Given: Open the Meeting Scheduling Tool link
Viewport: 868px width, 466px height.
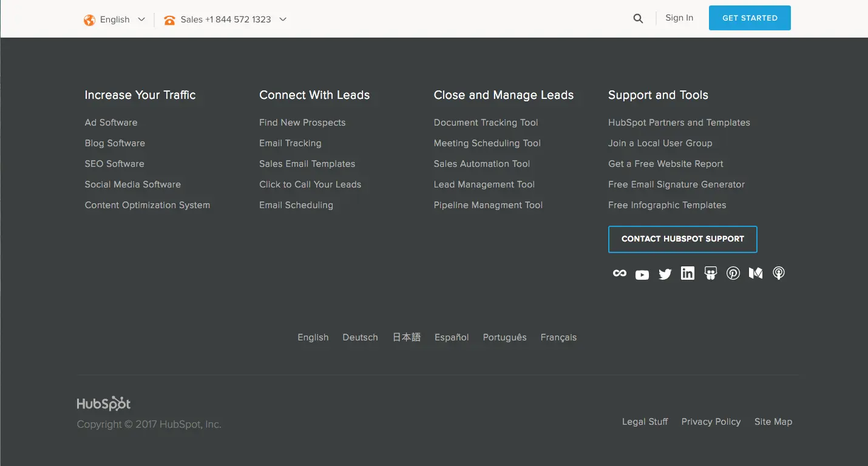Looking at the screenshot, I should (x=487, y=143).
